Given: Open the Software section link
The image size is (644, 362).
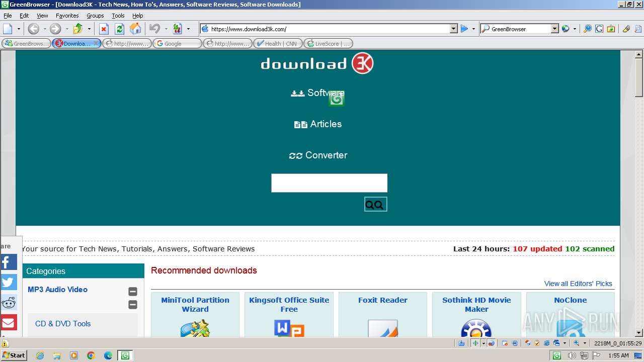Looking at the screenshot, I should [x=318, y=93].
